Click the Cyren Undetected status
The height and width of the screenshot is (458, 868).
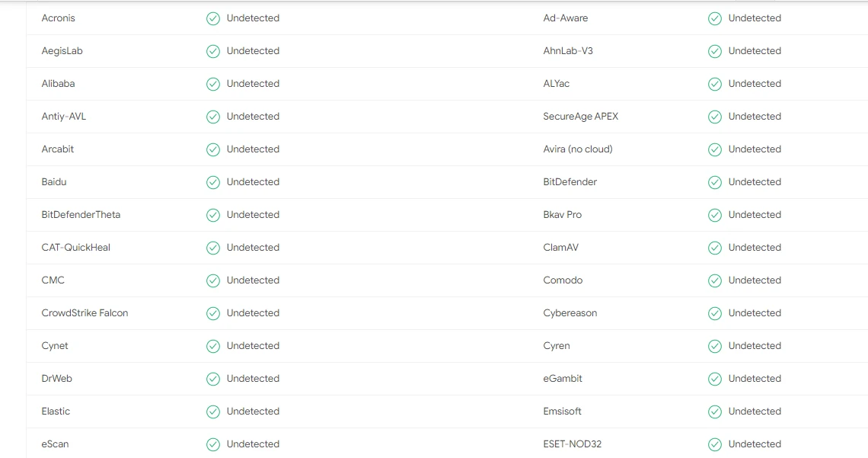pos(755,346)
